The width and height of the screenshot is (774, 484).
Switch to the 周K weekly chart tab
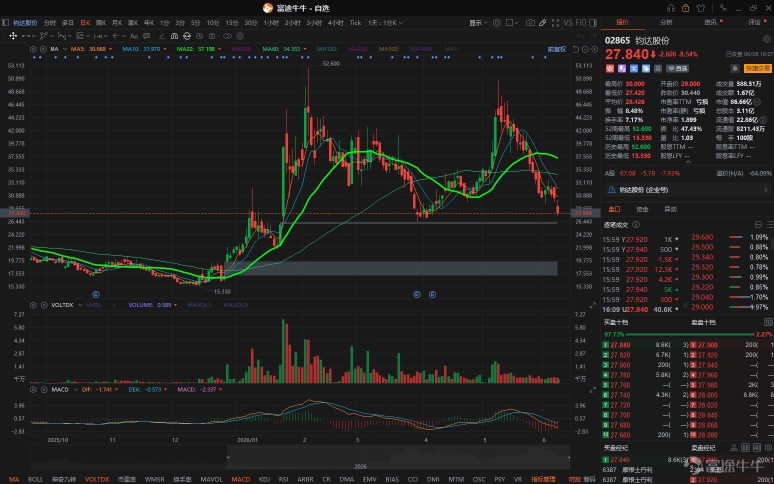tap(101, 23)
